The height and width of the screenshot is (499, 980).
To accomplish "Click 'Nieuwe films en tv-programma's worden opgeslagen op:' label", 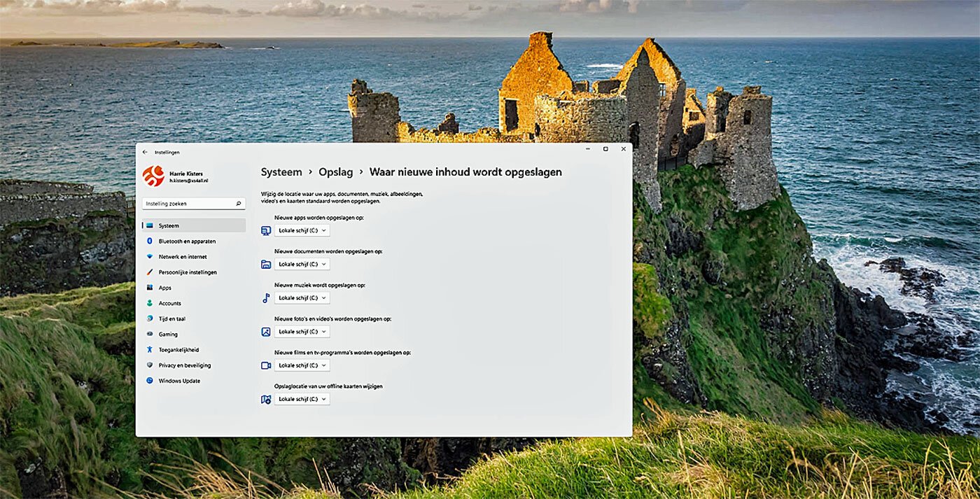I will (343, 352).
